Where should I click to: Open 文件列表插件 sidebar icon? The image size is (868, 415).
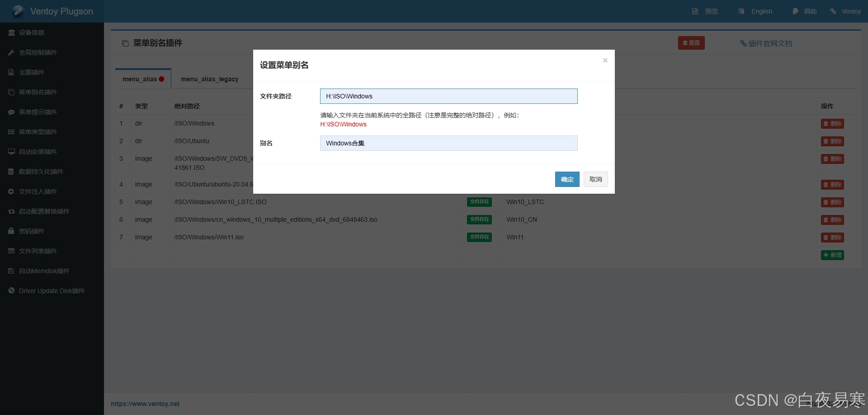[x=11, y=251]
